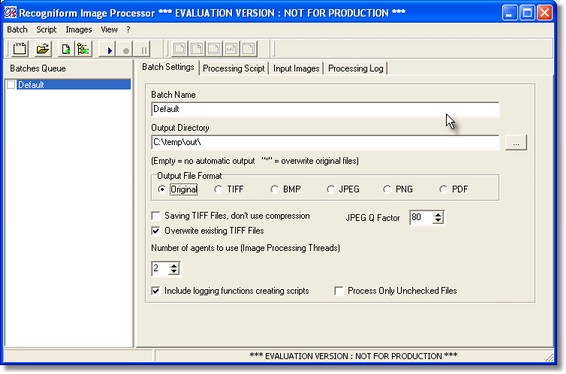This screenshot has height=374, width=566.
Task: Click the third disabled page icon in toolbar
Action: click(x=214, y=49)
